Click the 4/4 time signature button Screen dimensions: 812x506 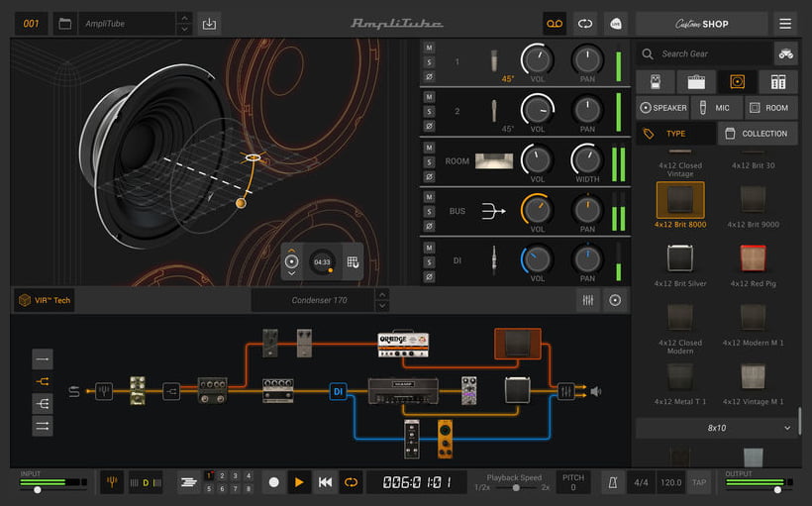coord(641,482)
